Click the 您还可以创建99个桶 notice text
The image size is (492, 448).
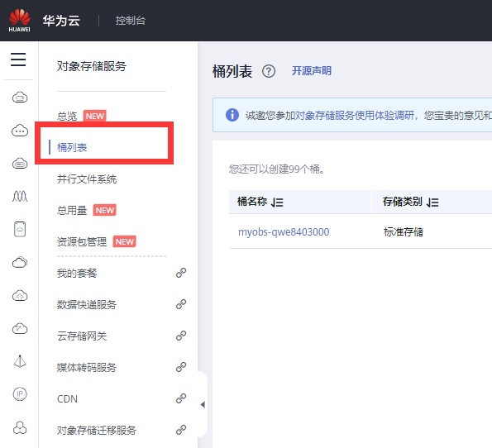(x=276, y=169)
